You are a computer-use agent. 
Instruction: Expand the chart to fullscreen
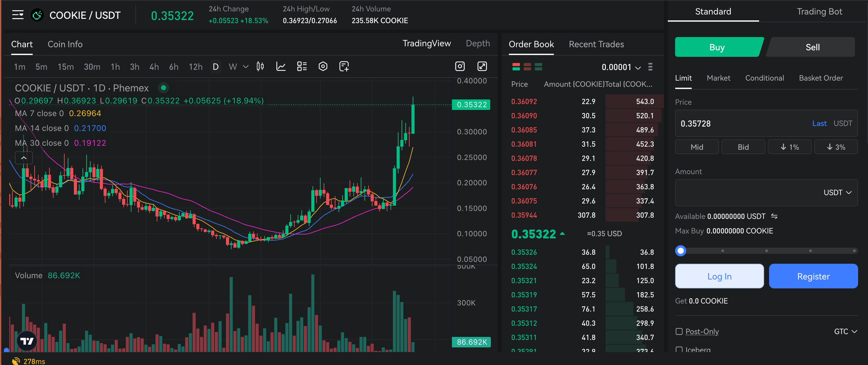coord(482,66)
